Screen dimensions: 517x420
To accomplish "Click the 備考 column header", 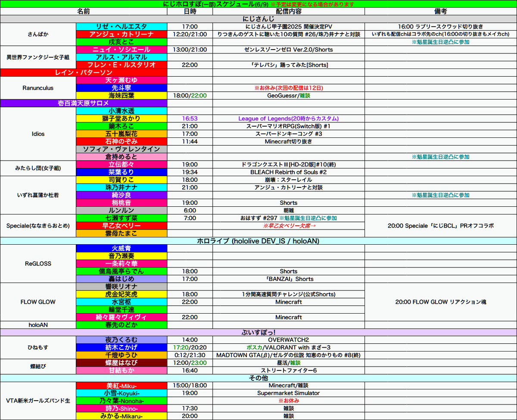I will click(x=441, y=12).
